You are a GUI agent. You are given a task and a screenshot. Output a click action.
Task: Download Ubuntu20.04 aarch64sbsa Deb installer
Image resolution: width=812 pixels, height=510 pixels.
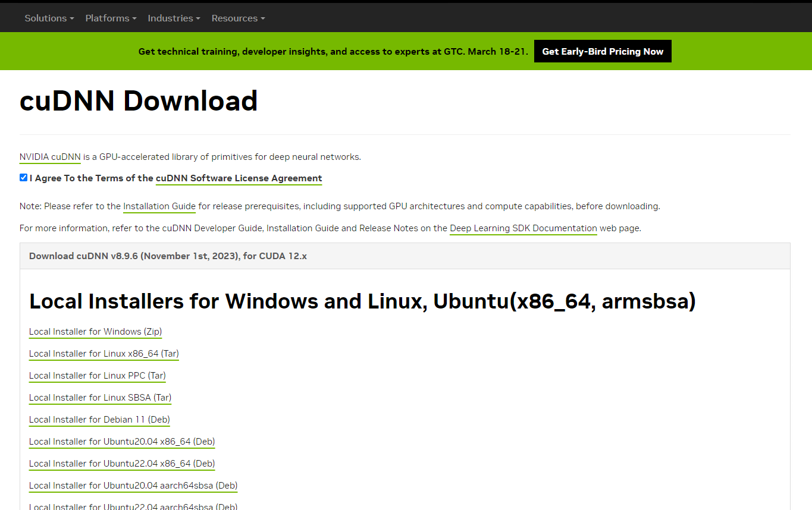click(x=133, y=486)
